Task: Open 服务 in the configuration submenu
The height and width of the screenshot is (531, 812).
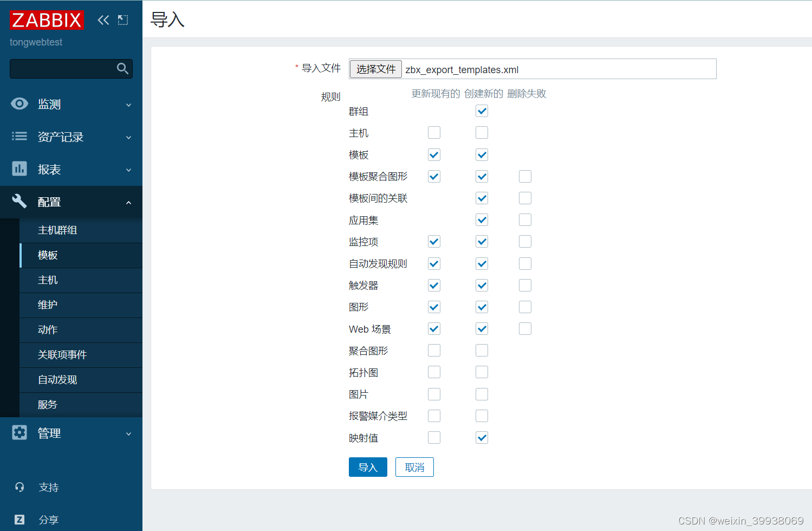Action: point(81,405)
